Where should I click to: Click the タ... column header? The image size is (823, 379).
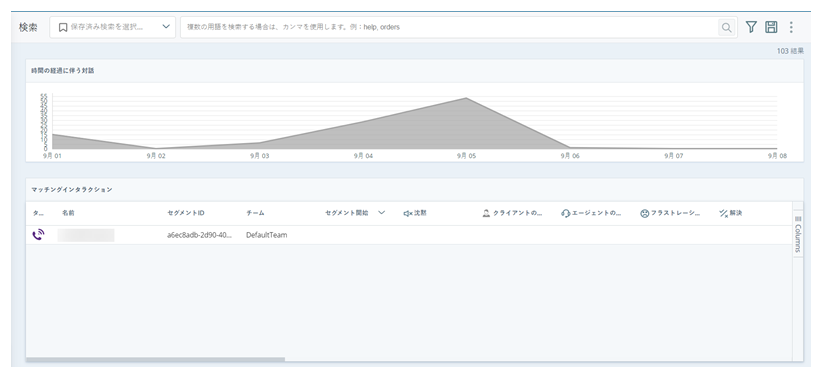(x=38, y=214)
